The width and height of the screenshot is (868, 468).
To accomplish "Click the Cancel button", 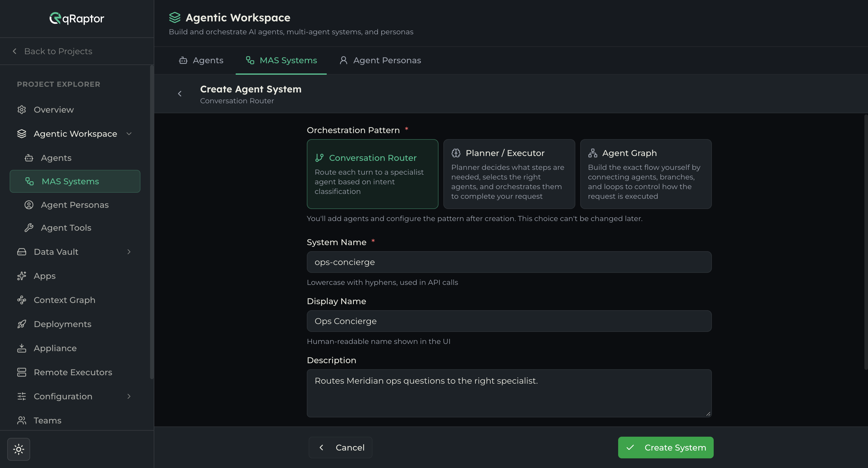I will point(340,448).
